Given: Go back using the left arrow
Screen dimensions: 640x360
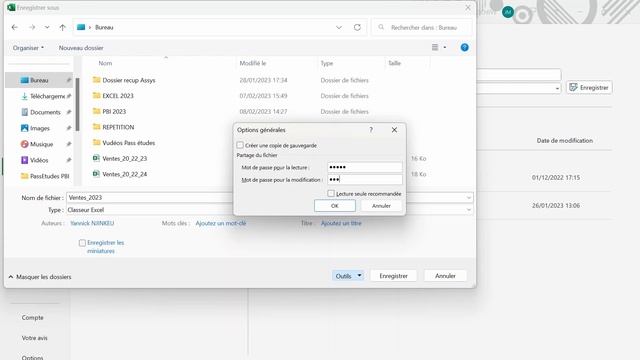Looking at the screenshot, I should point(15,27).
